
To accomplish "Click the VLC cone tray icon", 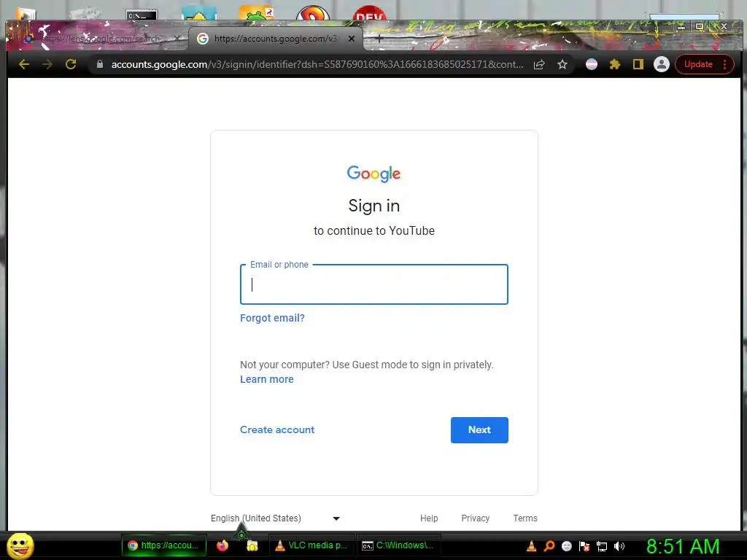I will click(531, 546).
